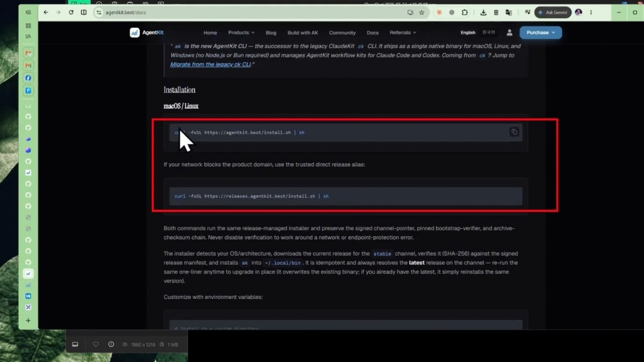Screen dimensions: 644x362
Task: Open the Chrome profile avatar
Action: (x=578, y=12)
